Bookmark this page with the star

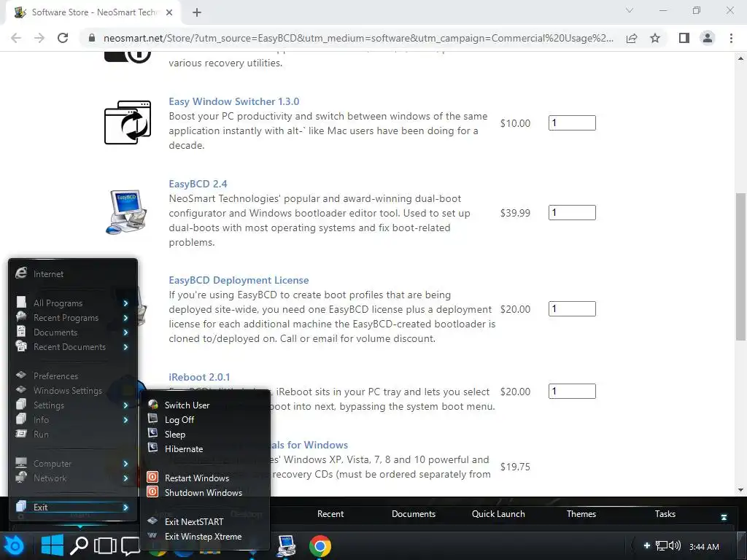pyautogui.click(x=655, y=38)
